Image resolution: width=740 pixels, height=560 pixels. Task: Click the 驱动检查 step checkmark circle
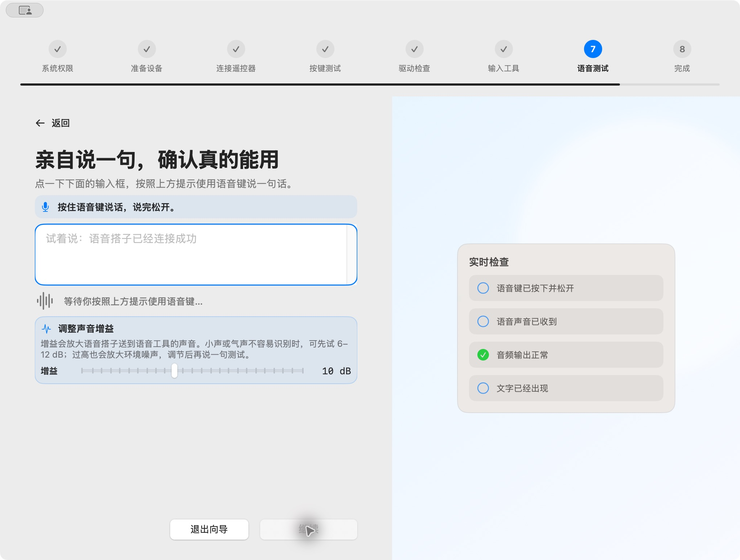pos(415,49)
